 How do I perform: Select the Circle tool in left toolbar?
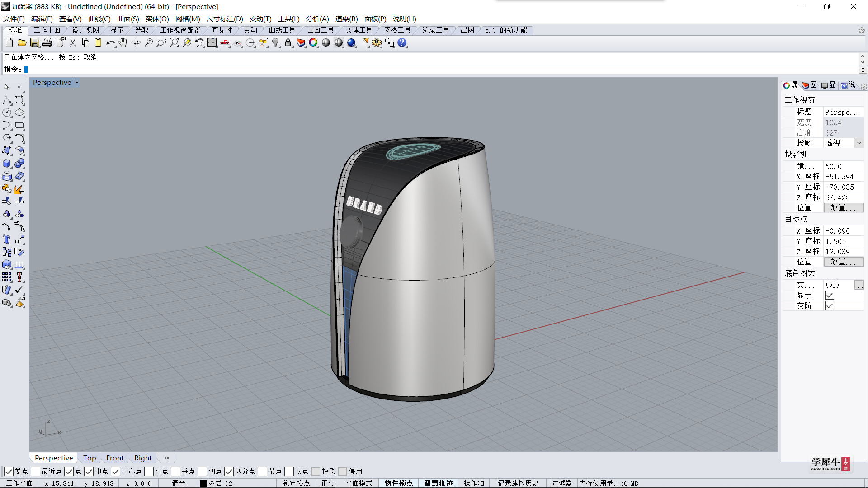tap(7, 113)
